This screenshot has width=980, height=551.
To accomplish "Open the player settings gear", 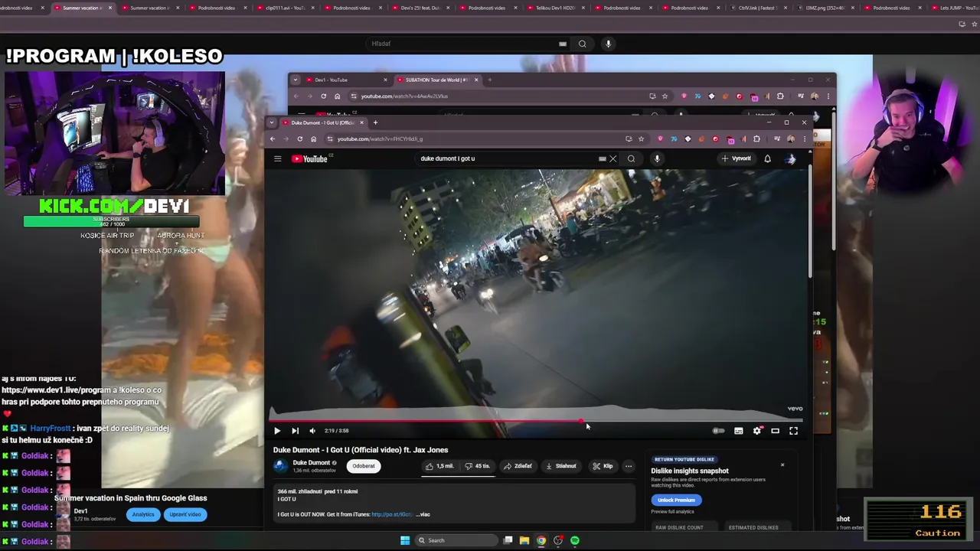I will pos(756,431).
